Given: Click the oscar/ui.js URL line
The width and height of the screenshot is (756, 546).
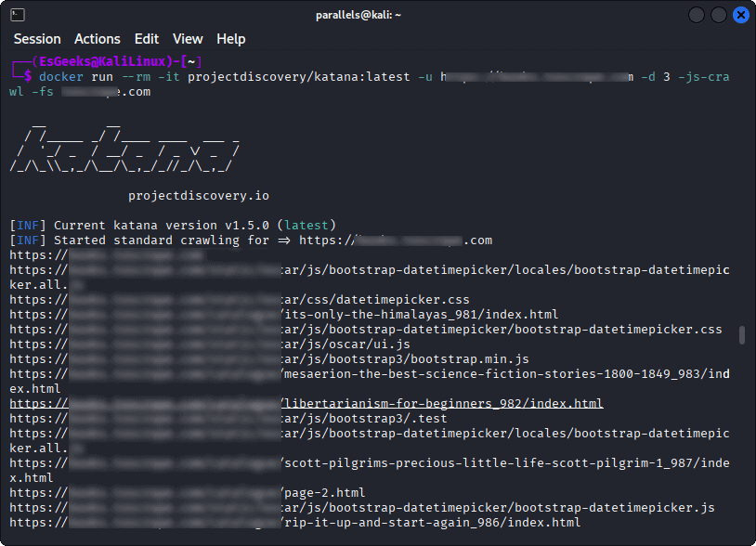Looking at the screenshot, I should tap(210, 344).
